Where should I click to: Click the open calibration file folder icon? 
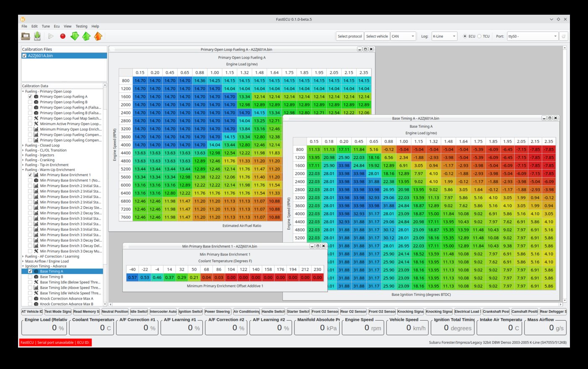pyautogui.click(x=26, y=36)
